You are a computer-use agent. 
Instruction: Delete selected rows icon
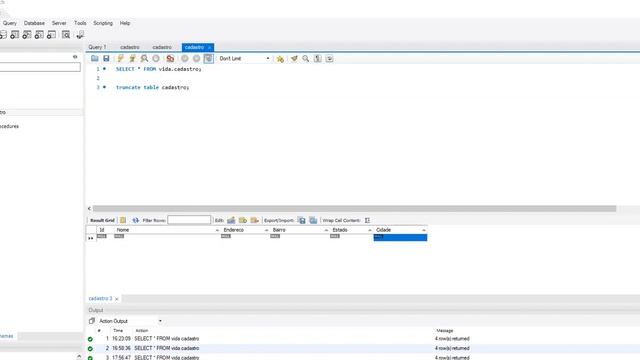point(255,220)
